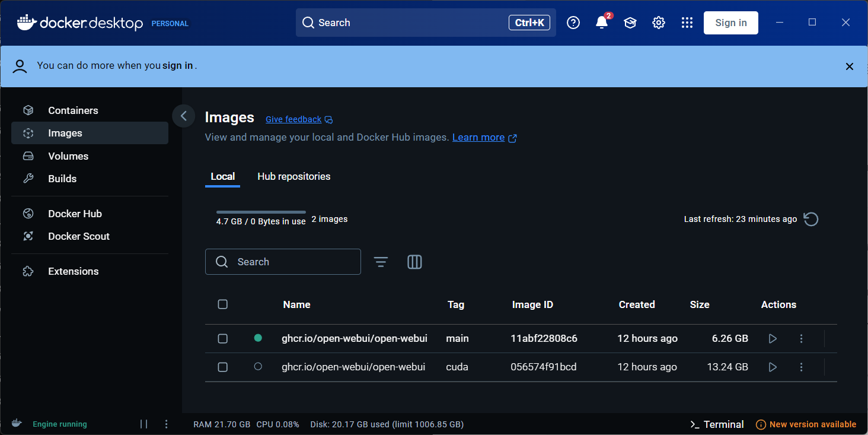This screenshot has height=435, width=868.
Task: Sort by the Name column header
Action: pos(296,304)
